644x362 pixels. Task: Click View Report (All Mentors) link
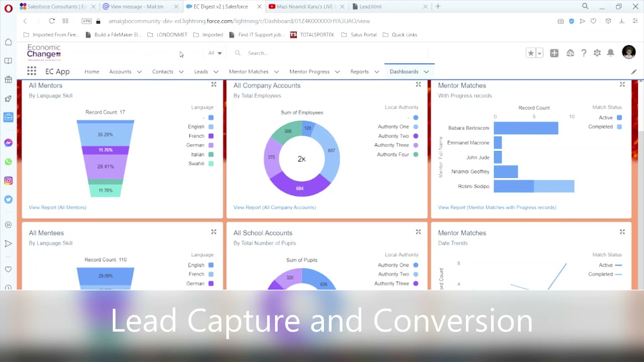[57, 207]
